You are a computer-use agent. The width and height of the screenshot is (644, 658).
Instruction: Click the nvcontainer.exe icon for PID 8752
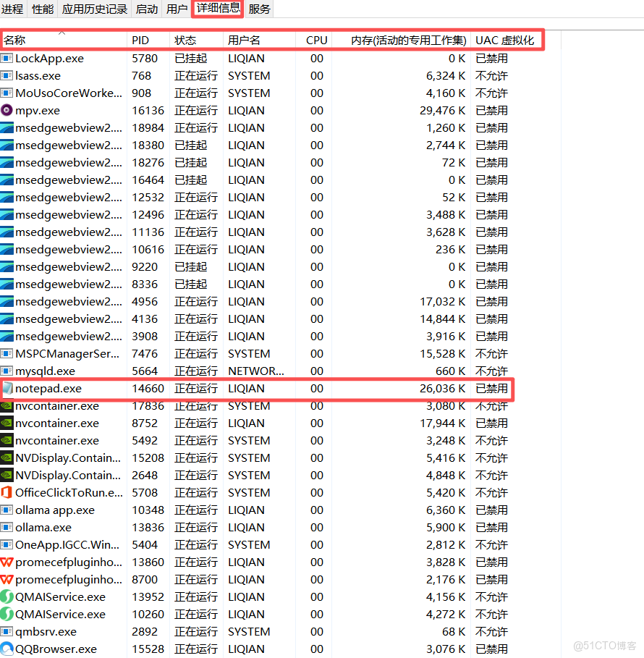[7, 423]
